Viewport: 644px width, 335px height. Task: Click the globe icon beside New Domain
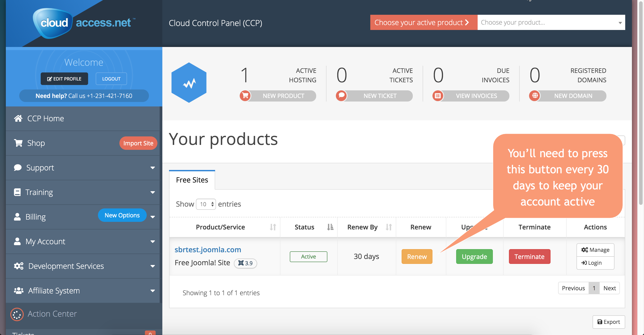pos(535,96)
